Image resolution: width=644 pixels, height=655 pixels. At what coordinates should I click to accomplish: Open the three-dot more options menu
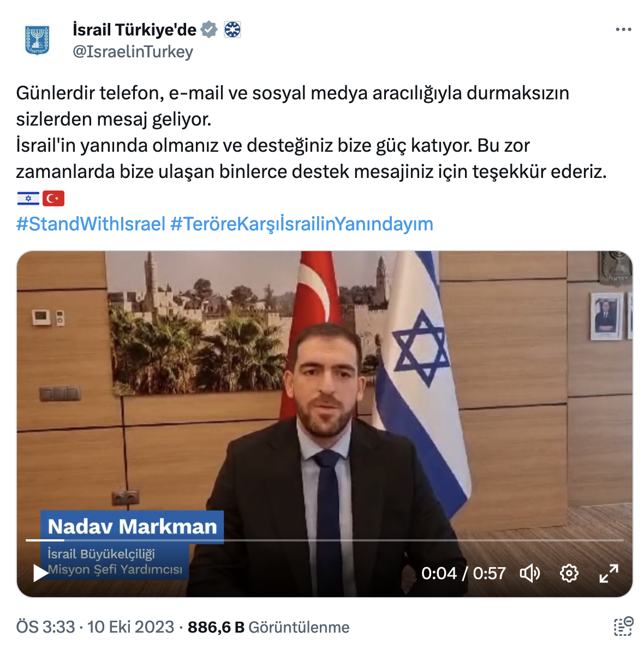pos(623,29)
